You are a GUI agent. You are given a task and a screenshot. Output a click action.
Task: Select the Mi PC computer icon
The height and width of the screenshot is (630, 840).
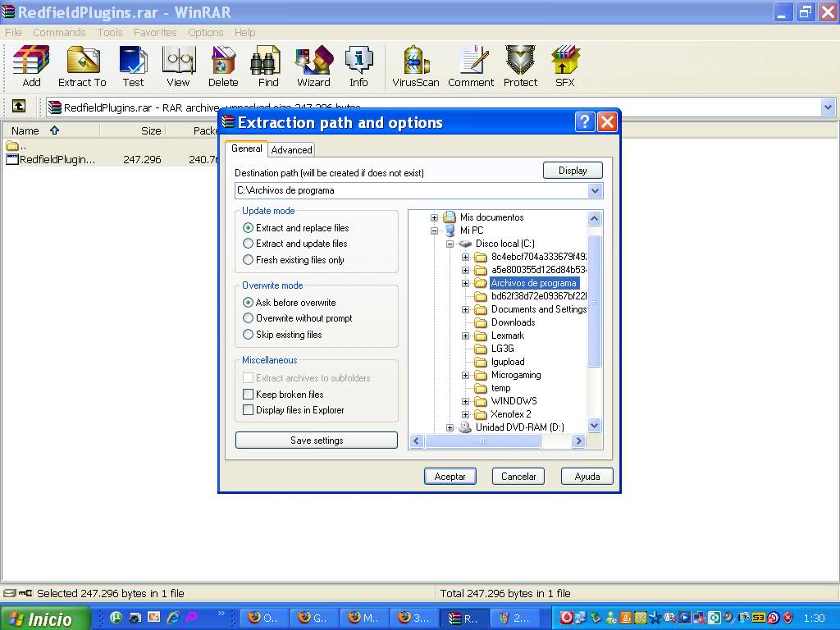coord(450,231)
